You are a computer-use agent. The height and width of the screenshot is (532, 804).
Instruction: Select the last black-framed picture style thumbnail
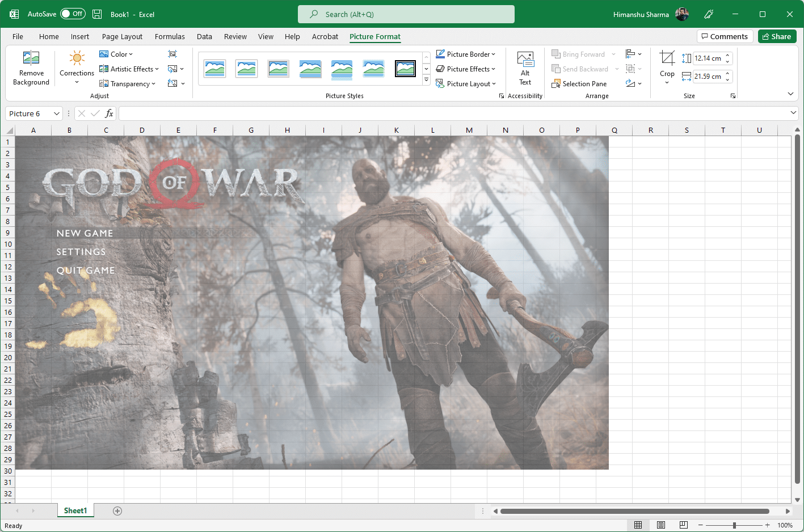pyautogui.click(x=405, y=69)
